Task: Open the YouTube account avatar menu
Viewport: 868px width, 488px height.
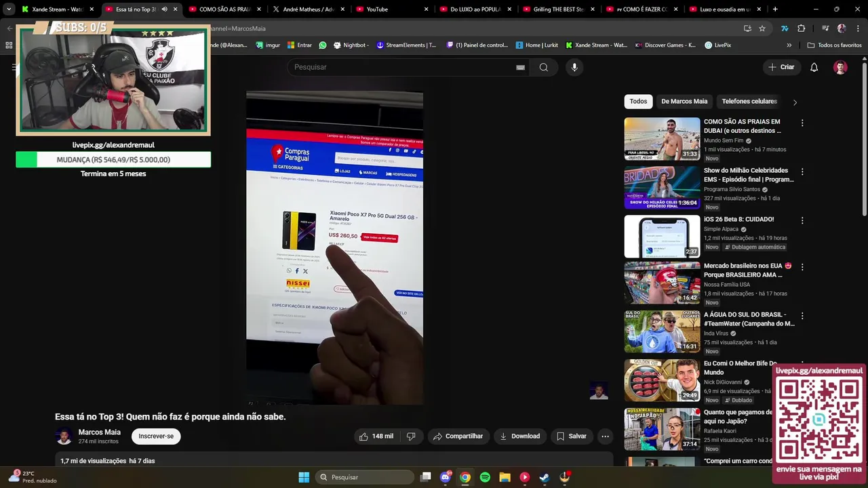Action: [x=840, y=67]
